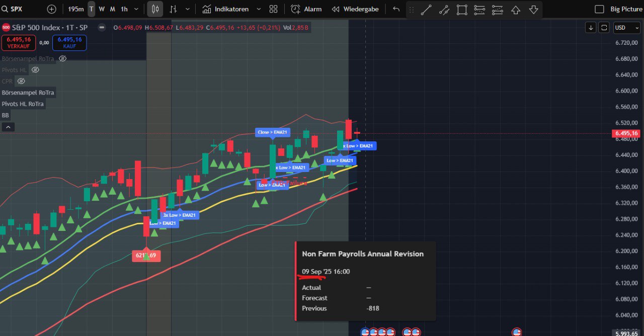This screenshot has height=336, width=644.
Task: Click the arrow down marker tool
Action: pyautogui.click(x=533, y=10)
